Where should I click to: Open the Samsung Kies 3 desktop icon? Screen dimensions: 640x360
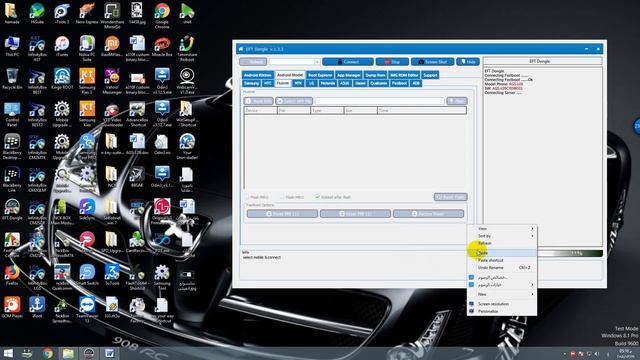(87, 81)
